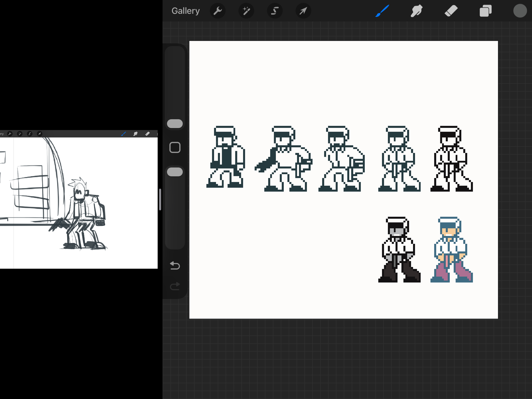Select the Smudge tool

416,11
